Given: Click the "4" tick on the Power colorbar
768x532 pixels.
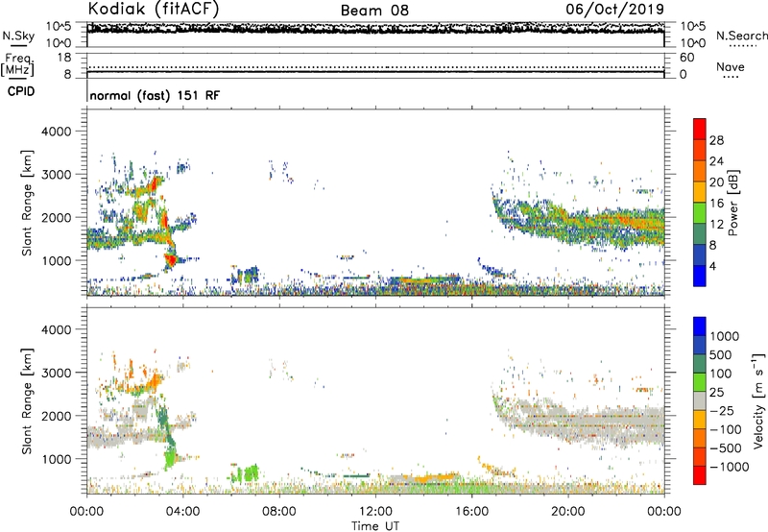Looking at the screenshot, I should (712, 267).
